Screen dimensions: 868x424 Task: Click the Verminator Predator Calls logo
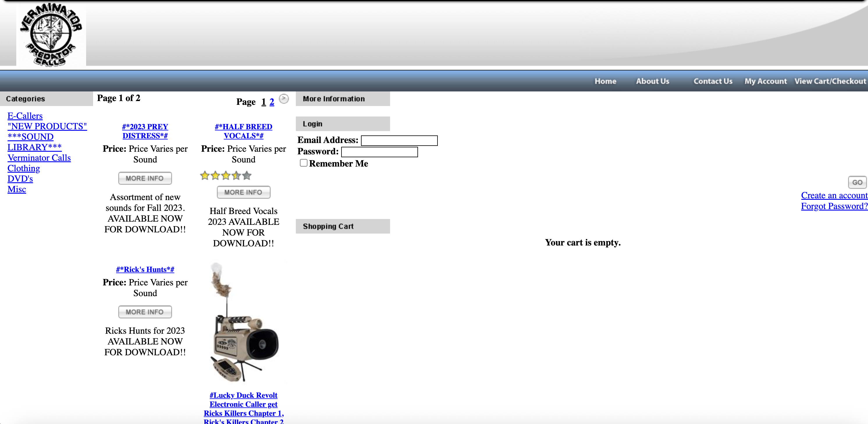coord(51,35)
